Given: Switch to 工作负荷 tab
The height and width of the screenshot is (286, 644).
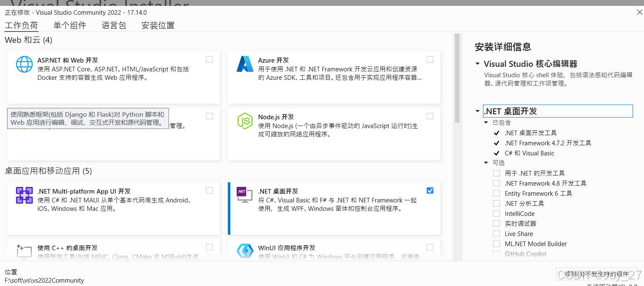Looking at the screenshot, I should 21,25.
